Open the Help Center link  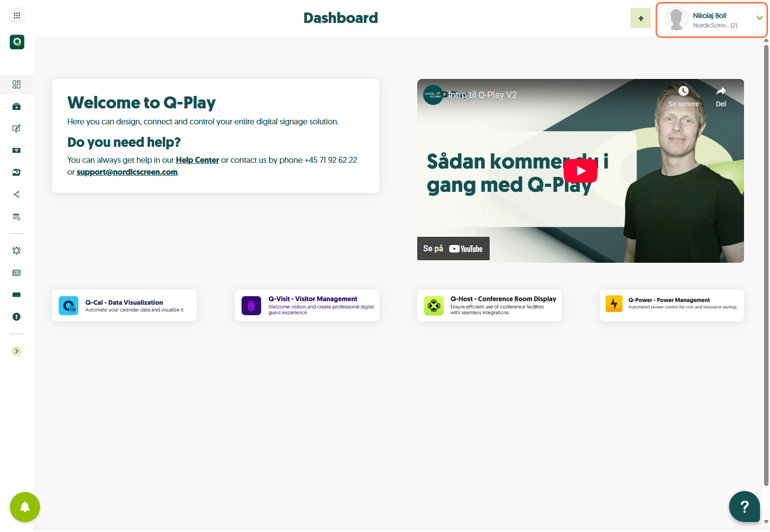tap(197, 160)
